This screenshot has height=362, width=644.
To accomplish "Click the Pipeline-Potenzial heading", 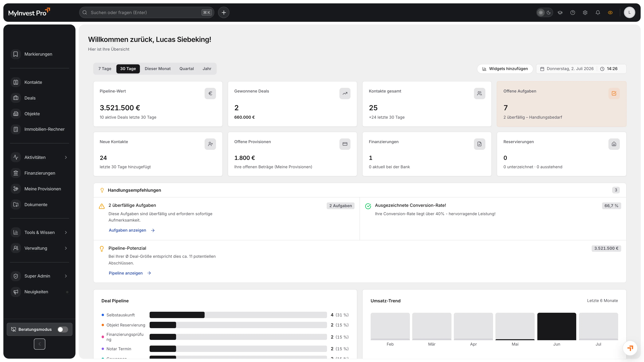I will pos(127,248).
